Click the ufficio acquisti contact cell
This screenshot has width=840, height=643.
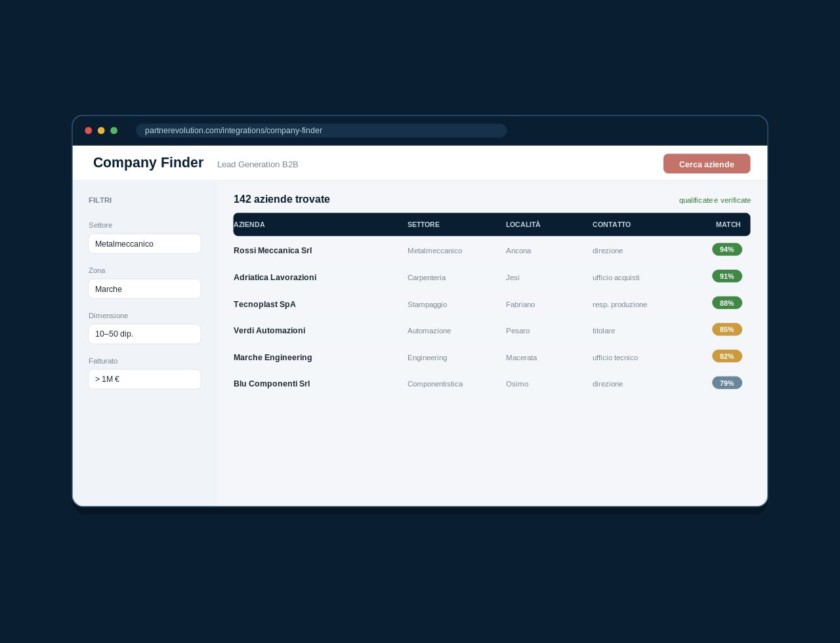616,278
